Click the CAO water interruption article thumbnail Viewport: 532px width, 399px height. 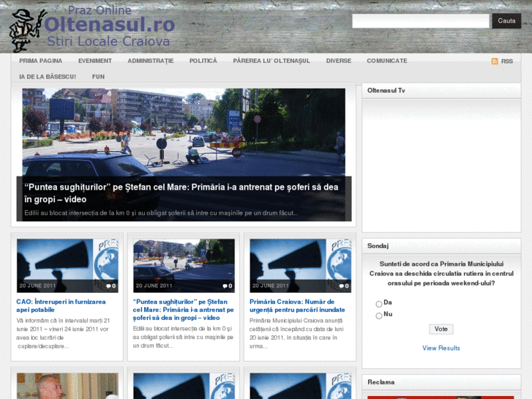(x=67, y=265)
